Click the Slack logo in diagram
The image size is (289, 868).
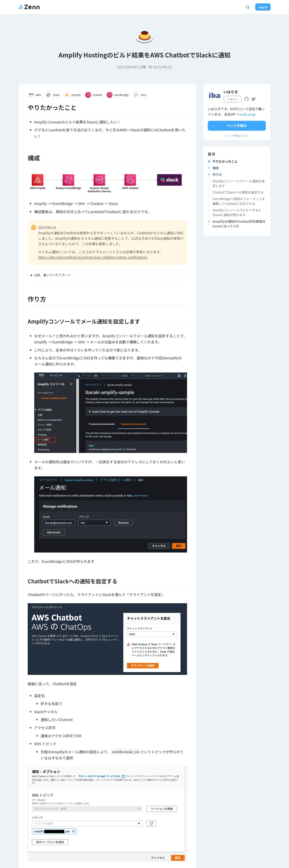click(169, 180)
